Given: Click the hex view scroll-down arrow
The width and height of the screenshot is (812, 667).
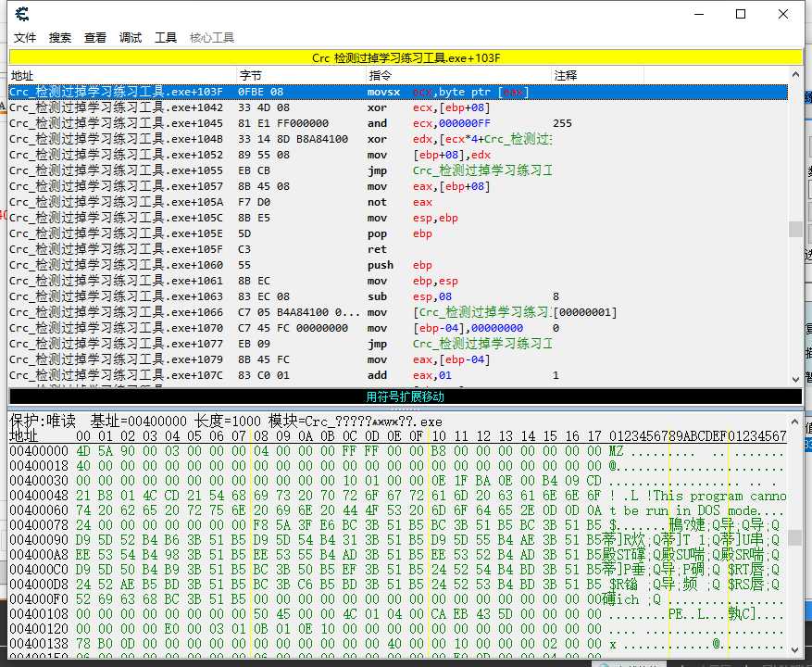Looking at the screenshot, I should pos(796,649).
